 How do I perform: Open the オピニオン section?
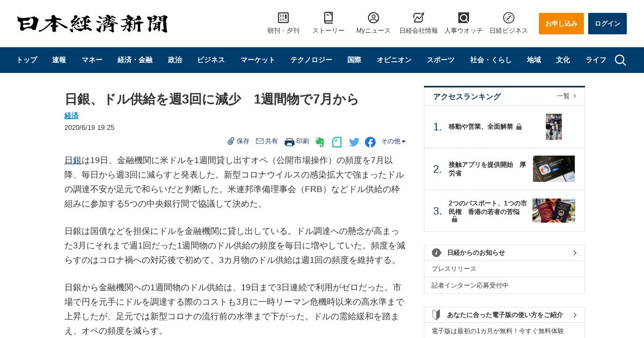click(x=394, y=60)
